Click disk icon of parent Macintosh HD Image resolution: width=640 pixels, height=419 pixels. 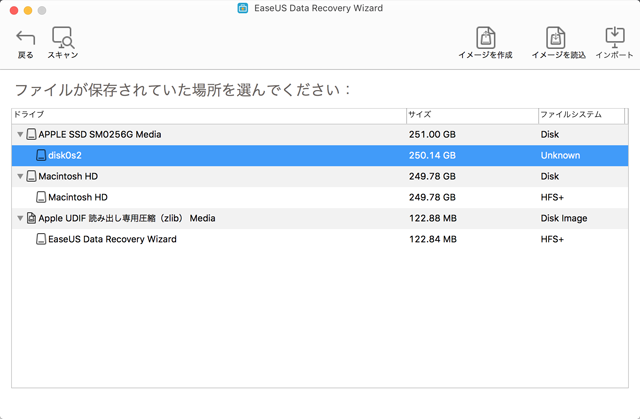(31, 176)
